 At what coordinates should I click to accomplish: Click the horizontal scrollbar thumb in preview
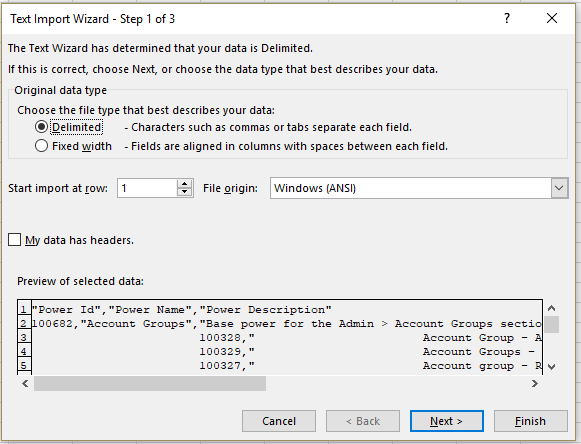pyautogui.click(x=150, y=384)
